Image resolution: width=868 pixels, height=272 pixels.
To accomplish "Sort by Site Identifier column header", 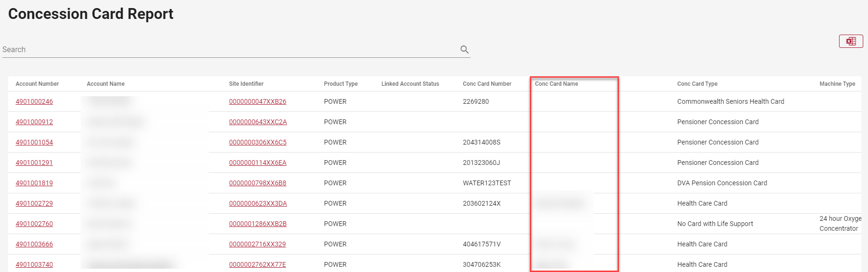I will [246, 84].
